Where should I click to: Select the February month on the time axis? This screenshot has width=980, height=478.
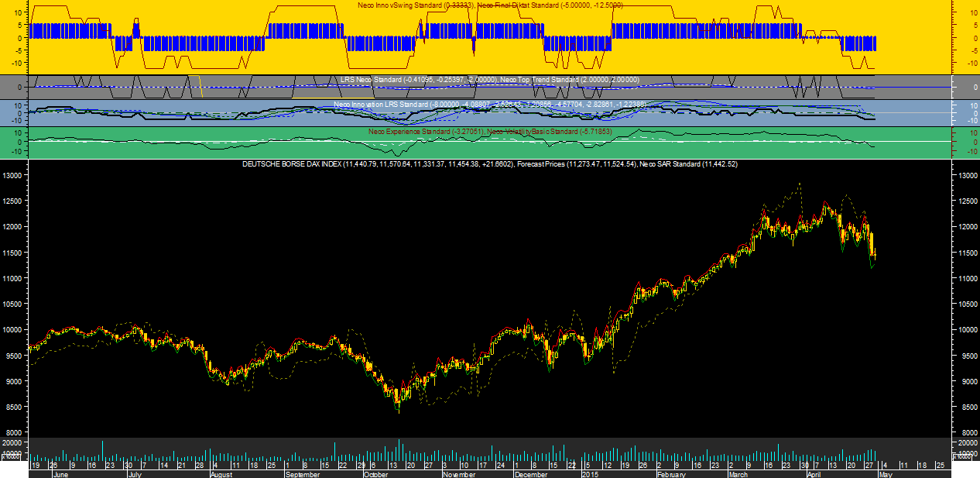pos(671,473)
